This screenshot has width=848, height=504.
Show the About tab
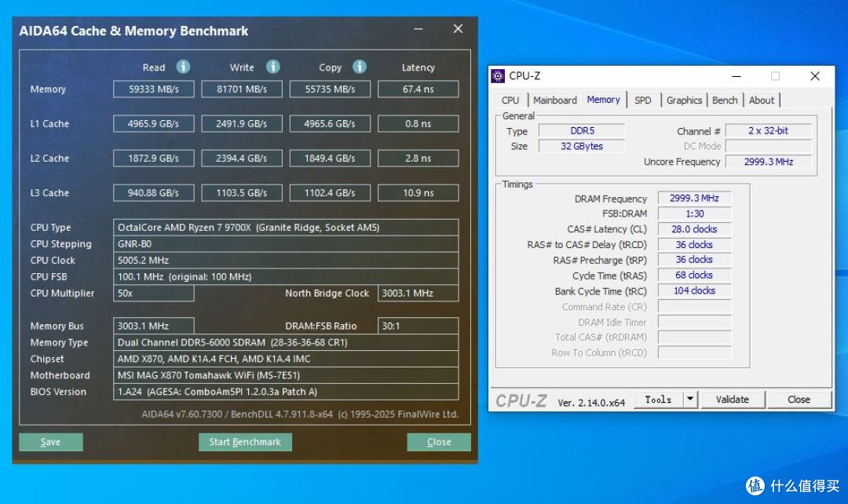pyautogui.click(x=762, y=100)
